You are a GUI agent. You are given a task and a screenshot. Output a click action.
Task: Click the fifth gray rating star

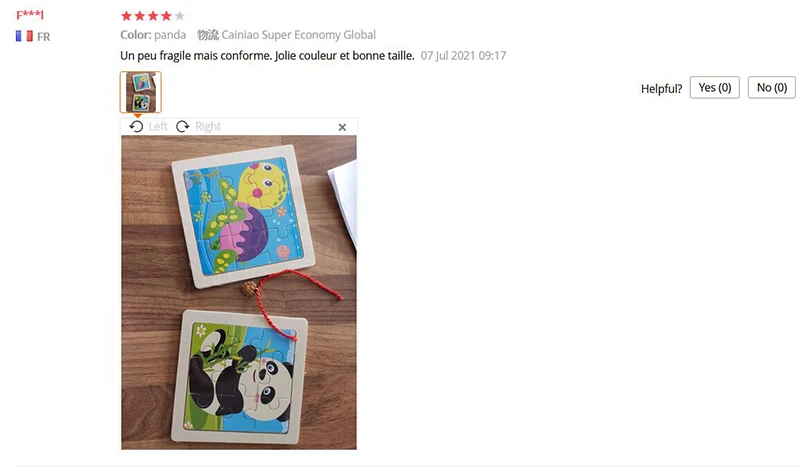pos(180,16)
